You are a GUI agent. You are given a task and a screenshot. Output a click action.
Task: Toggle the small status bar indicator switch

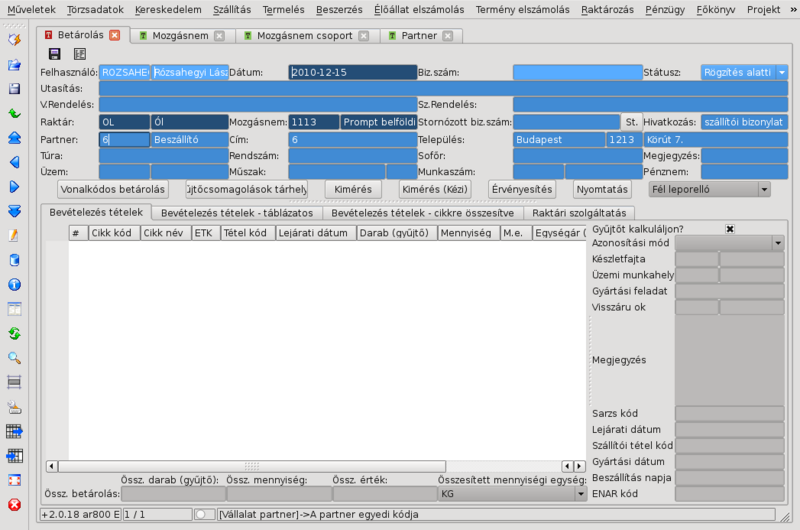click(x=205, y=514)
